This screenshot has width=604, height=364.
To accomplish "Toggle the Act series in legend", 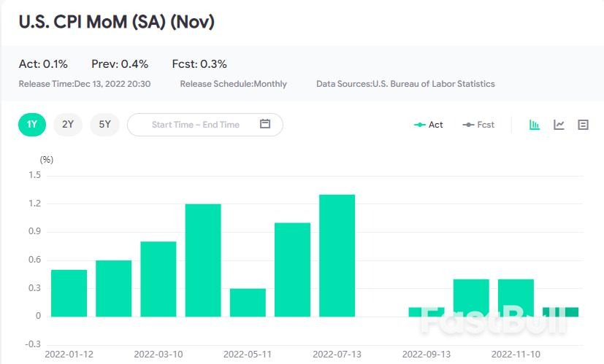I will (428, 125).
